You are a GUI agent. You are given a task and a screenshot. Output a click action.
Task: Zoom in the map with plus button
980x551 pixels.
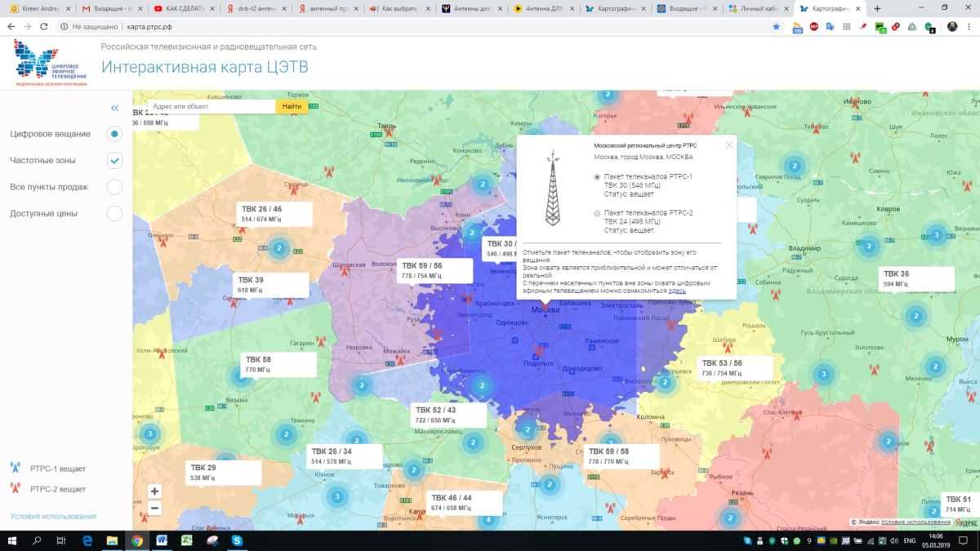click(x=155, y=491)
